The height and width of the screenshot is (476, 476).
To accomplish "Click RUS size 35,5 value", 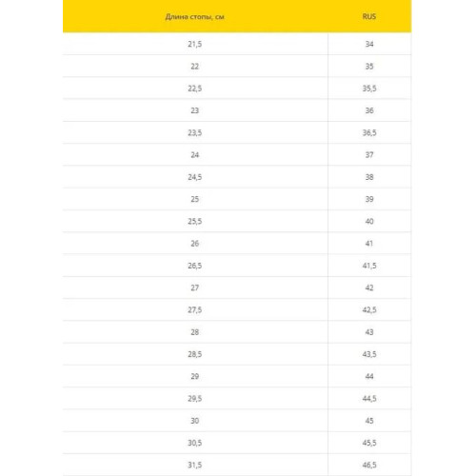I will [x=369, y=89].
